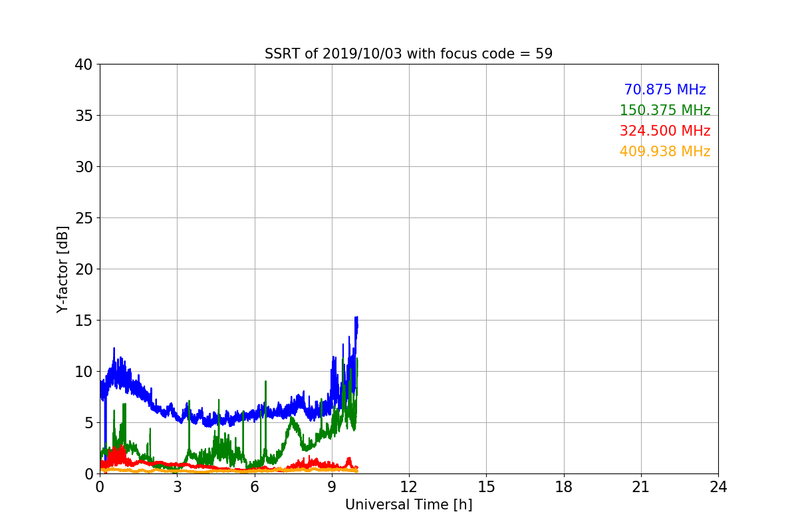Select the orange 409.938 MHz legend label
The height and width of the screenshot is (532, 798).
pos(665,152)
